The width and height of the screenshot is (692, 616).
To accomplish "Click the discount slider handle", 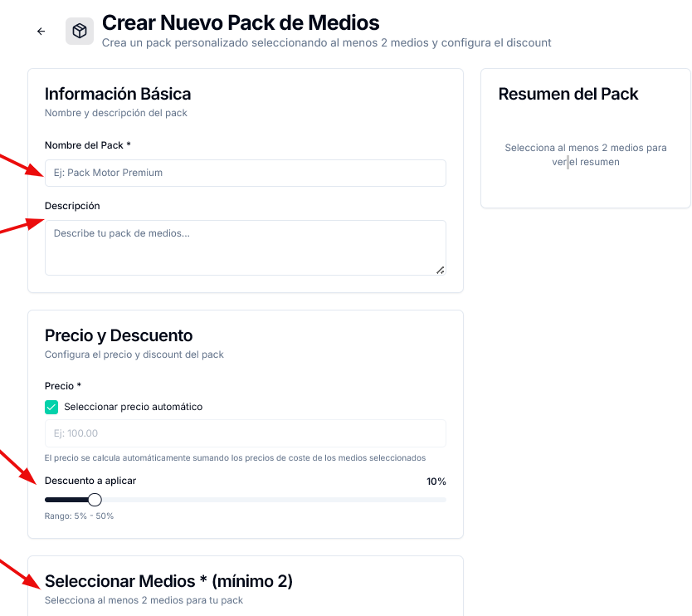I will [94, 499].
